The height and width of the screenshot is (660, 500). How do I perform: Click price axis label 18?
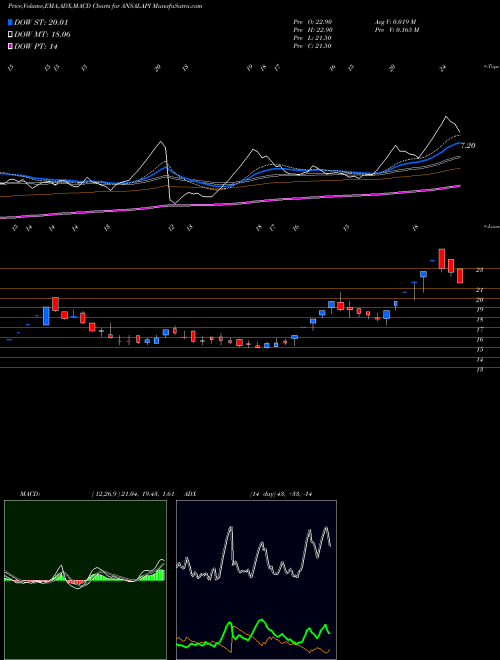(479, 320)
